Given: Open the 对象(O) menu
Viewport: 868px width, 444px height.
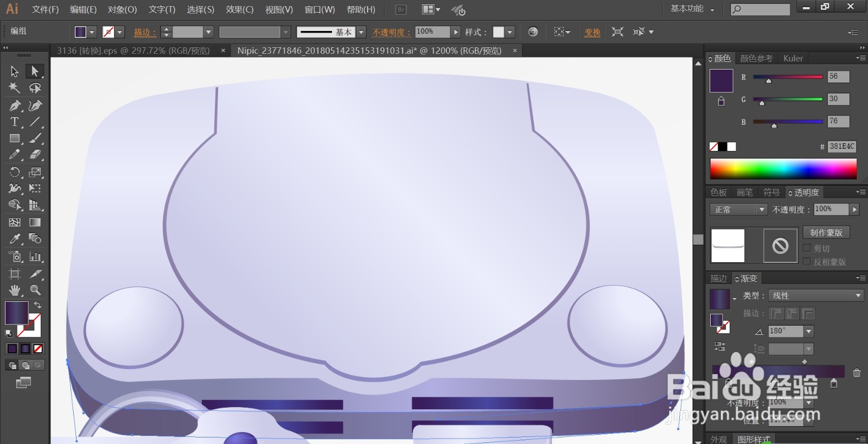Looking at the screenshot, I should (122, 9).
